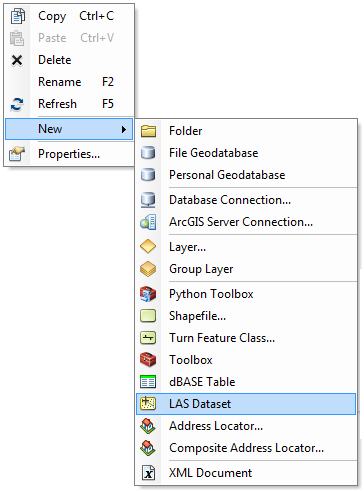This screenshot has height=491, width=364.
Task: Click the red Toolbox icon
Action: pos(148,360)
